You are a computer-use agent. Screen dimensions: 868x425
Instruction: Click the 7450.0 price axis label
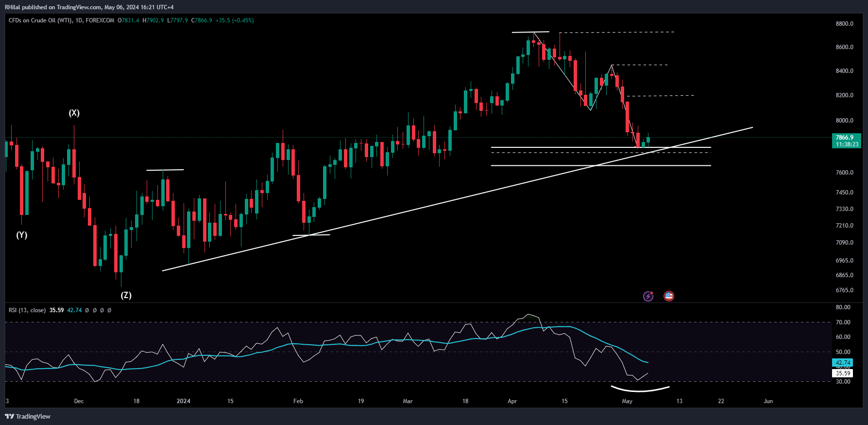844,193
